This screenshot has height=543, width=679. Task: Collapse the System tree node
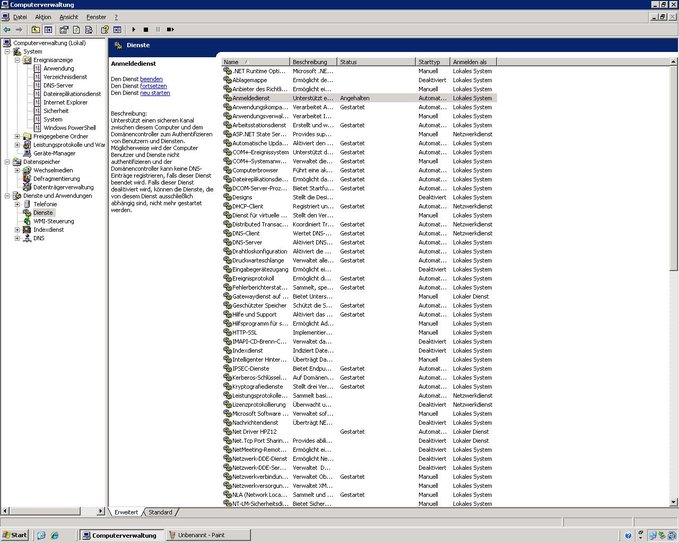pos(7,52)
